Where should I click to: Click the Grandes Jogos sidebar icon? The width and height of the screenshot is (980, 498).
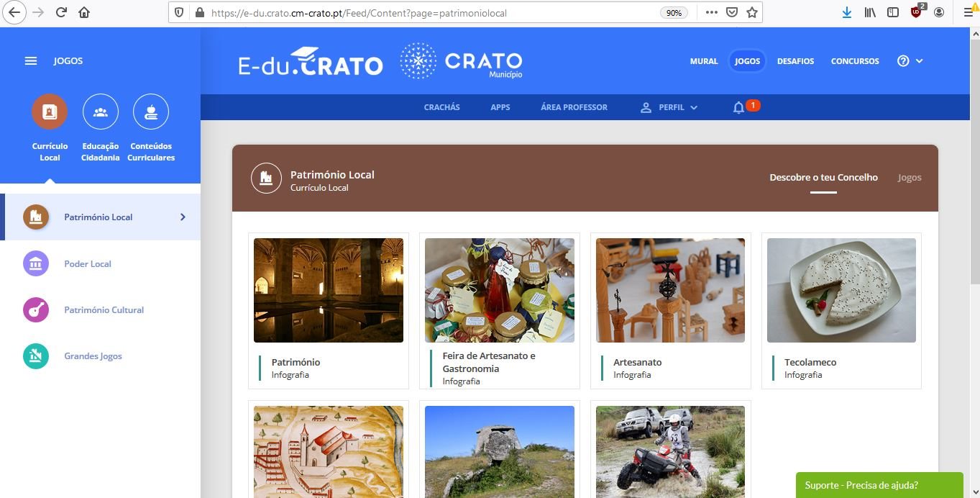pyautogui.click(x=36, y=356)
